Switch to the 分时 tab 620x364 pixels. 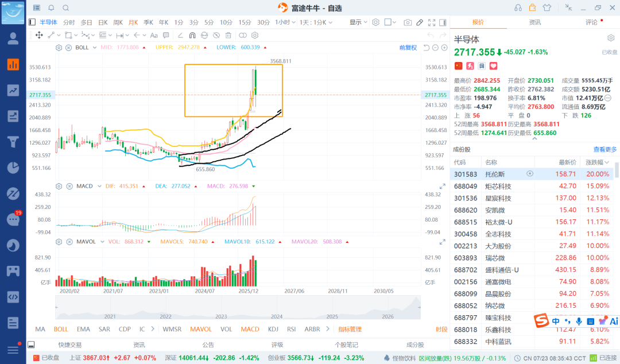click(69, 22)
